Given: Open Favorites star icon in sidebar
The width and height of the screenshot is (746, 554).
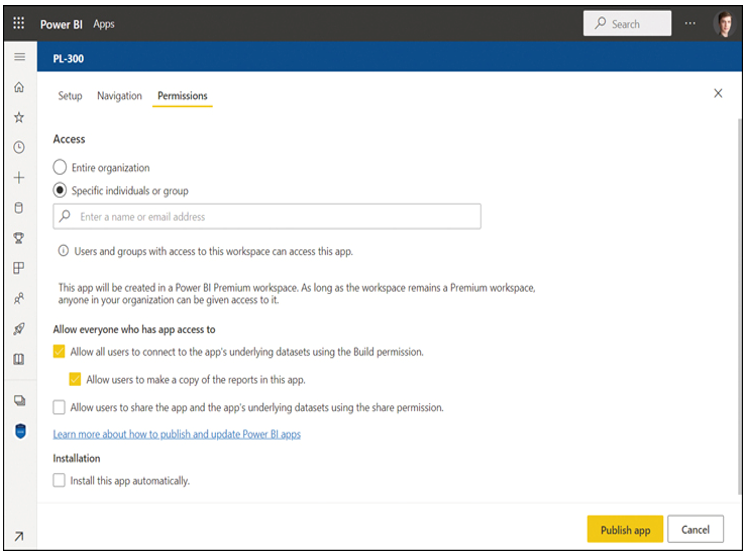Looking at the screenshot, I should (19, 117).
